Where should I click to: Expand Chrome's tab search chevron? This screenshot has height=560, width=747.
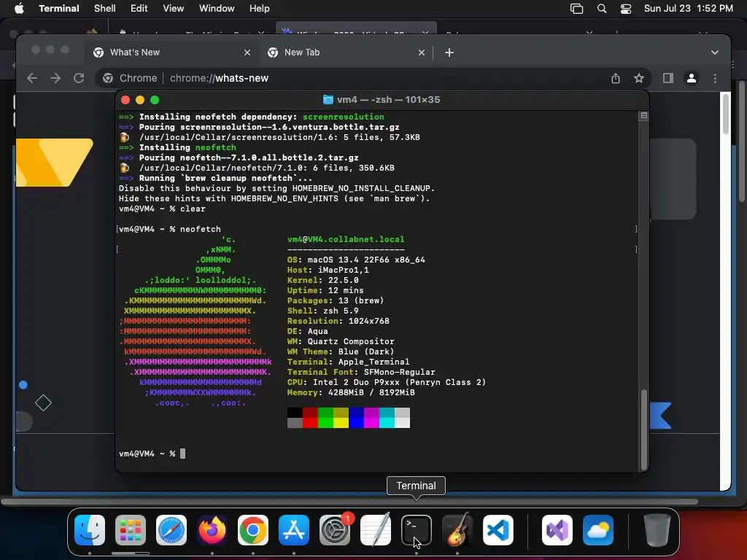[x=715, y=52]
